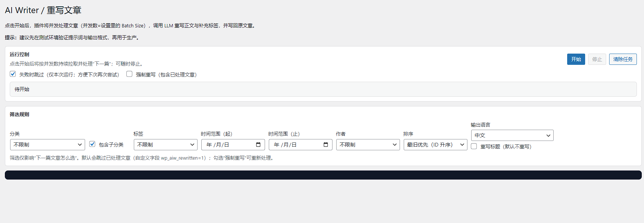This screenshot has width=644, height=223.
Task: Click the 运行控制 section heading
Action: point(19,54)
